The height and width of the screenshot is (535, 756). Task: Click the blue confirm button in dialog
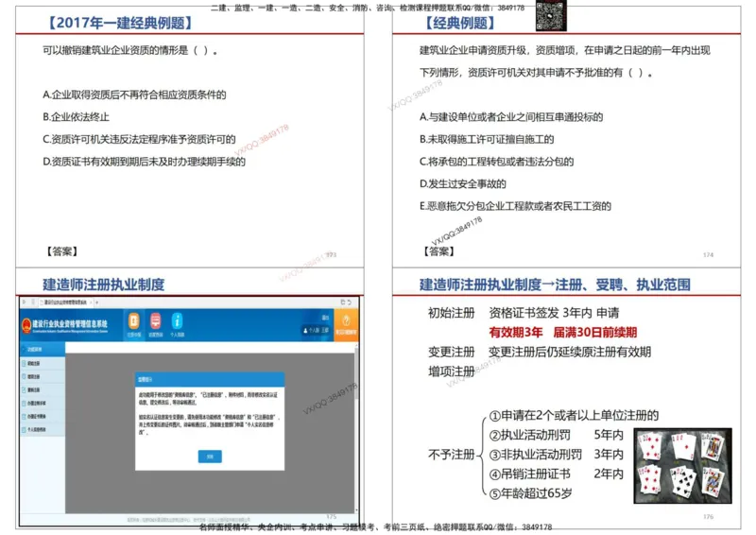(210, 457)
